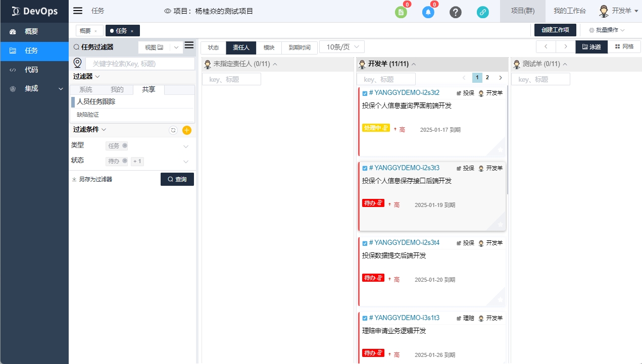
Task: Click the hamburger menu icon in top bar
Action: coord(78,11)
